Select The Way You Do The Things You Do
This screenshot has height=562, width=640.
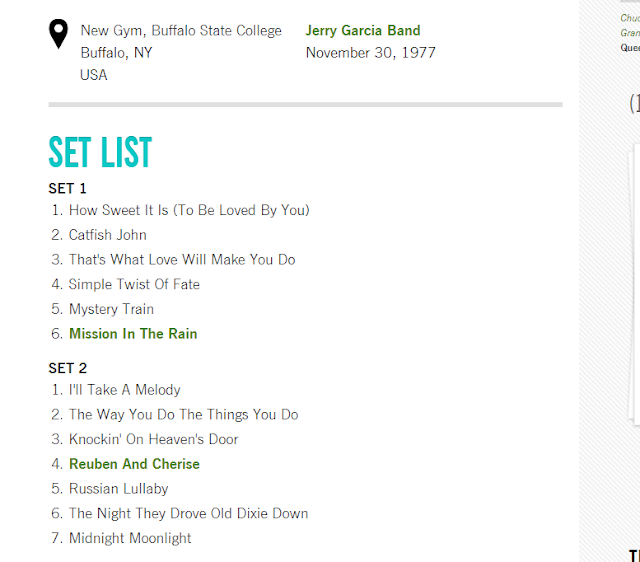(183, 414)
